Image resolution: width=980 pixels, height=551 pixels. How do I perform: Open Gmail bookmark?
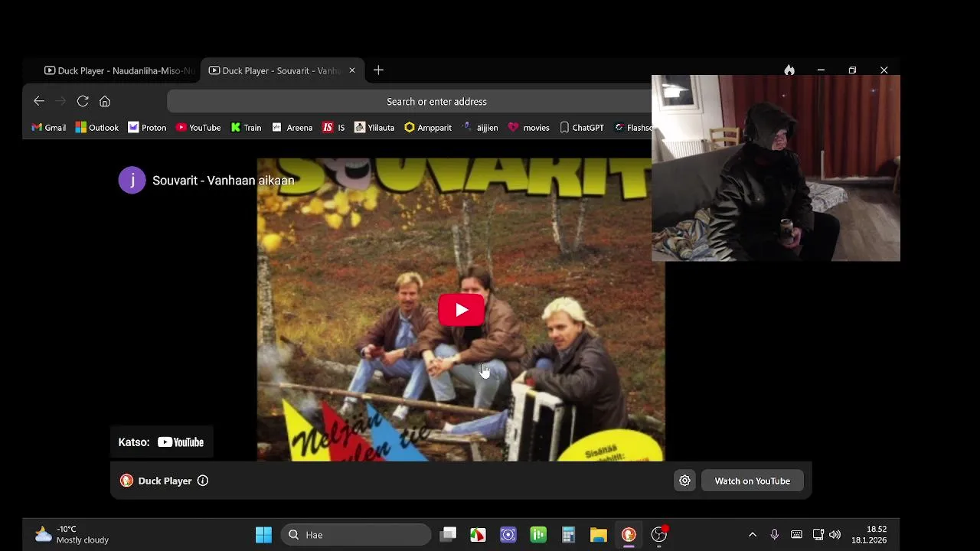48,128
